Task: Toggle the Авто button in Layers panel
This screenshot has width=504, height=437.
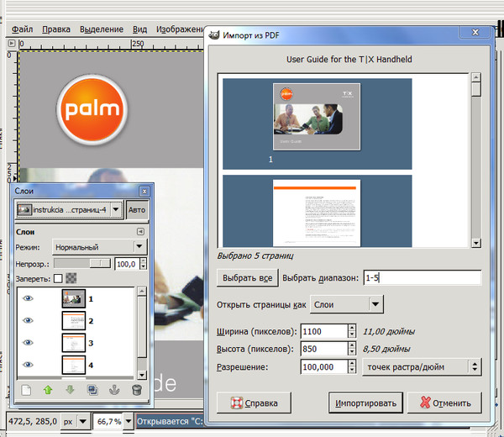Action: 137,209
